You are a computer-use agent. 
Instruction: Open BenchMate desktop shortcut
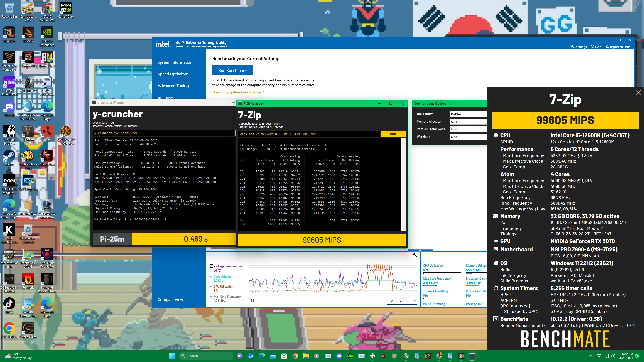tap(47, 59)
